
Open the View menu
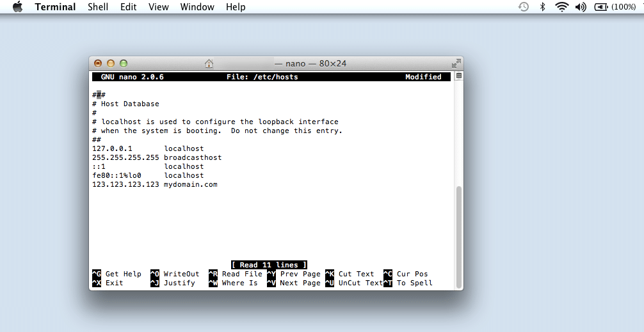pyautogui.click(x=158, y=7)
